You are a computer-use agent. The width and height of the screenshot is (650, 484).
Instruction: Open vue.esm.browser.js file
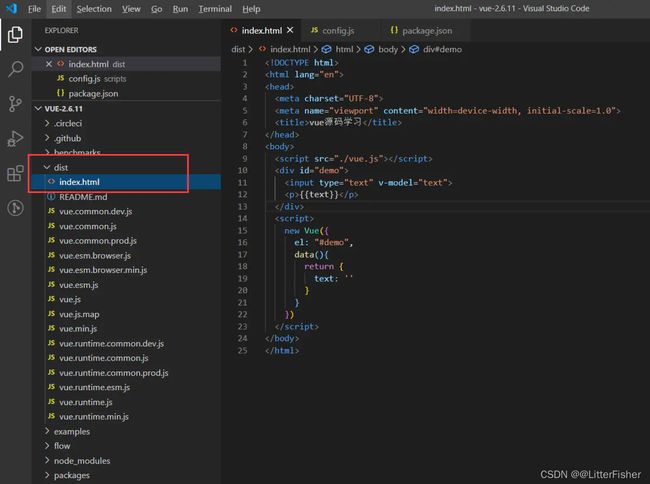coord(95,256)
